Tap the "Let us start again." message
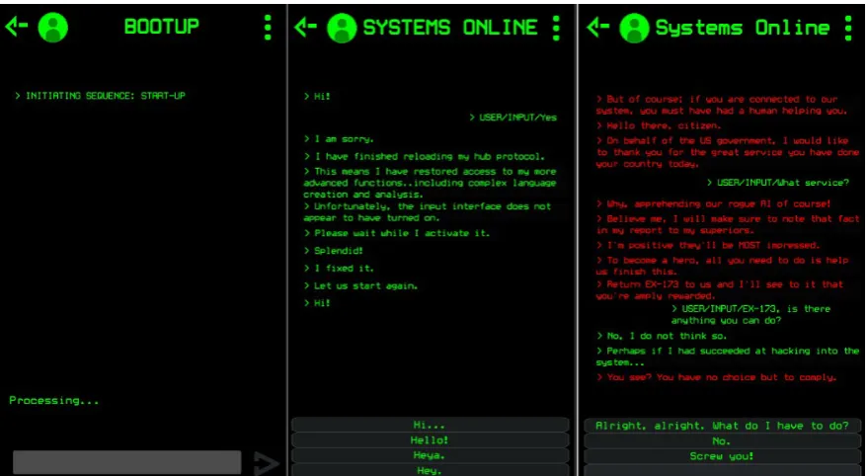The image size is (868, 476). 361,286
